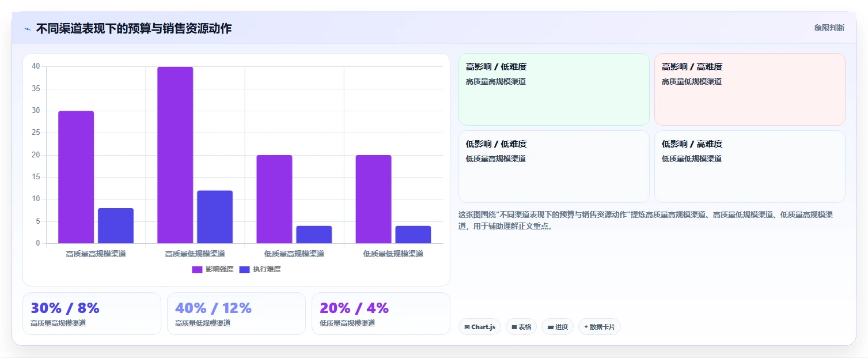Open the 低影响 / 低难度 quadrant card
Image resolution: width=868 pixels, height=358 pixels.
pos(554,167)
